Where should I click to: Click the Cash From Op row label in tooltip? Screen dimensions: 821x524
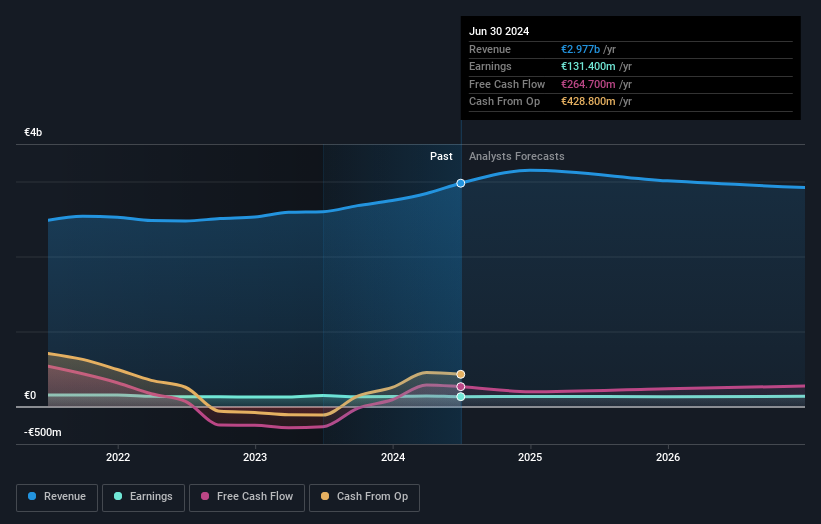(x=504, y=102)
